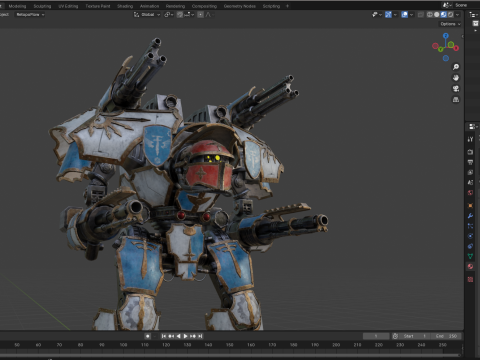Screen dimensions: 480x360
Task: Toggle use preview range clock icon
Action: [x=395, y=336]
